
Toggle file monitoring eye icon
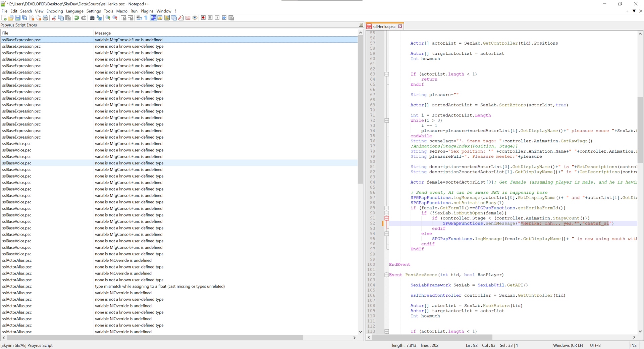[195, 17]
